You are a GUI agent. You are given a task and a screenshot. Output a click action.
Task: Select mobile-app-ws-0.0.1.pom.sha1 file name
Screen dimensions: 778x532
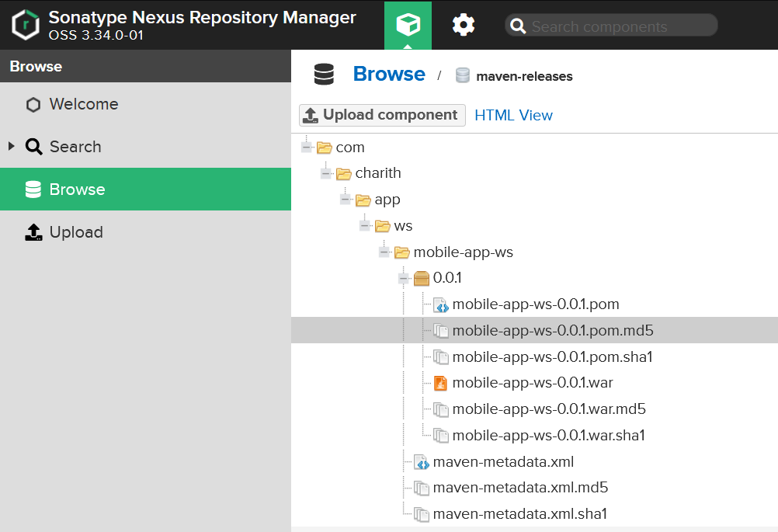tap(553, 356)
